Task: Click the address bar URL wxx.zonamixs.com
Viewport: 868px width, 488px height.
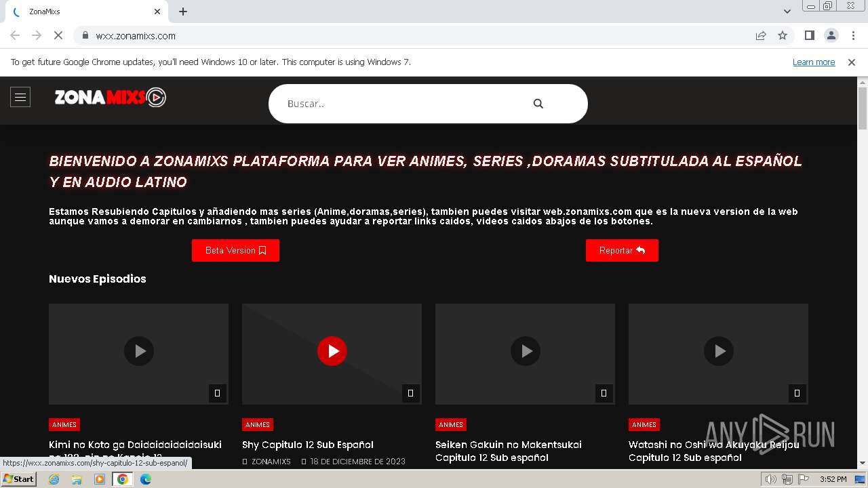Action: tap(136, 36)
